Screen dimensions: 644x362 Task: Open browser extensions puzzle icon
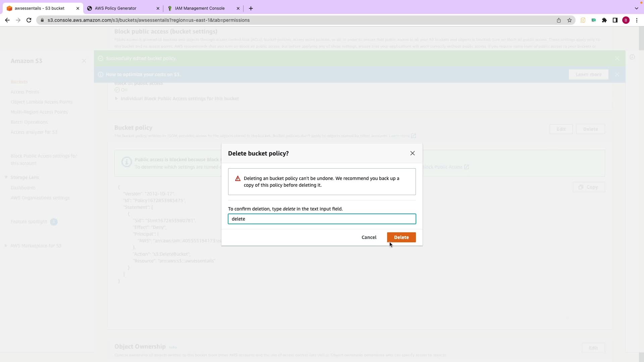604,20
